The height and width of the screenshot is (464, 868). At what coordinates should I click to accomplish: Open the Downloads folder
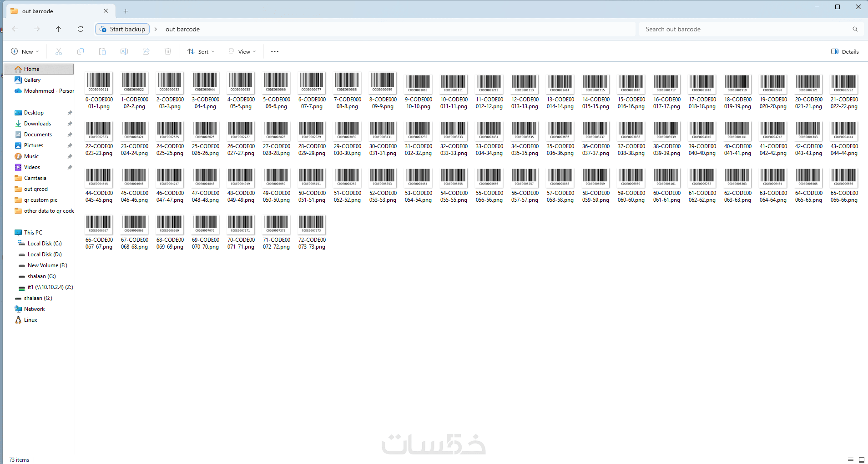(37, 124)
